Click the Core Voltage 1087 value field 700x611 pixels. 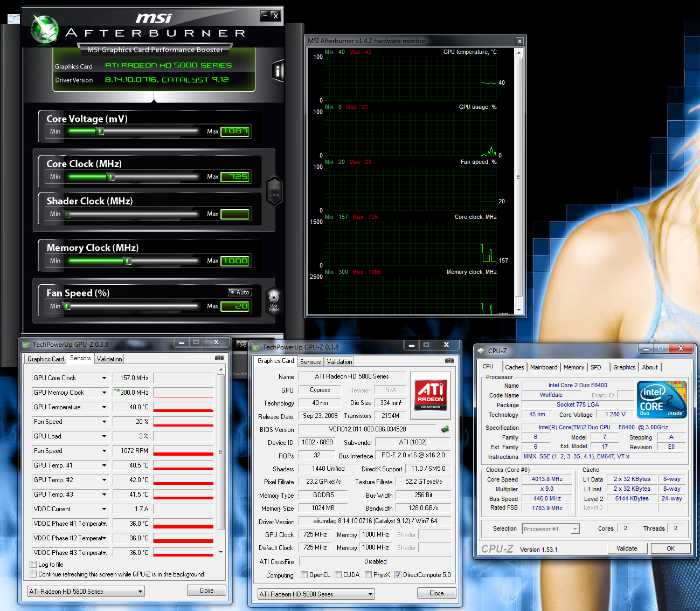pos(235,131)
